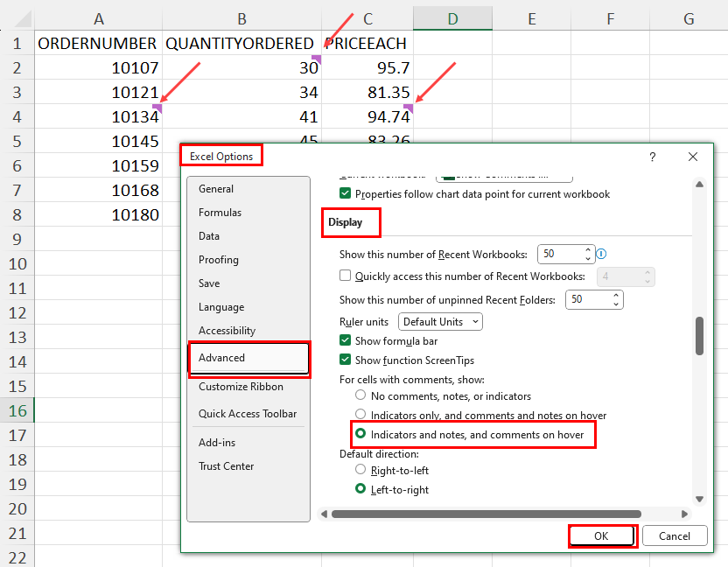Click cell QUANTITYORDERED
Image resolution: width=728 pixels, height=567 pixels.
(241, 43)
